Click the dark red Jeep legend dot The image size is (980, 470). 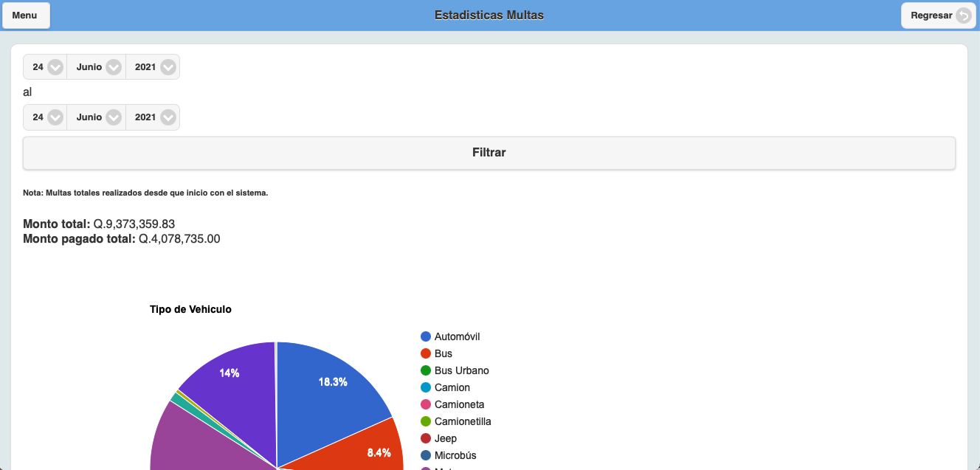(x=426, y=438)
